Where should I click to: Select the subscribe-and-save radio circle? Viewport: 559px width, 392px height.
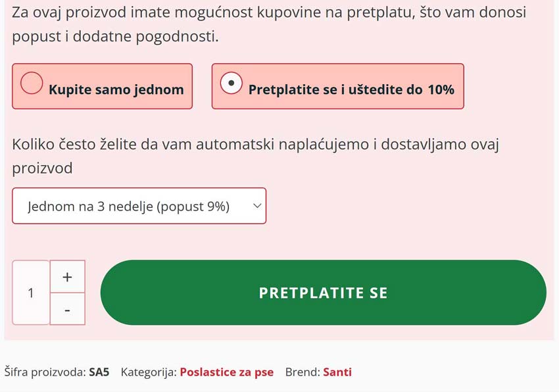tap(231, 83)
